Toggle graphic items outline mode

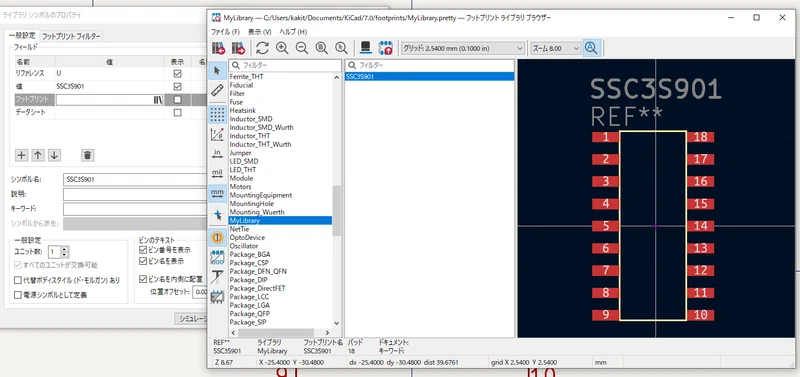point(217,297)
